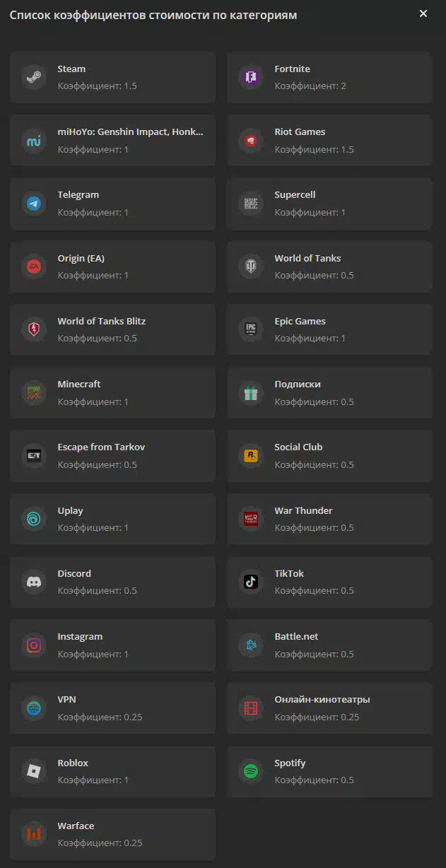446x868 pixels.
Task: Click the Онлайн-кинотеатры film icon
Action: coord(250,708)
